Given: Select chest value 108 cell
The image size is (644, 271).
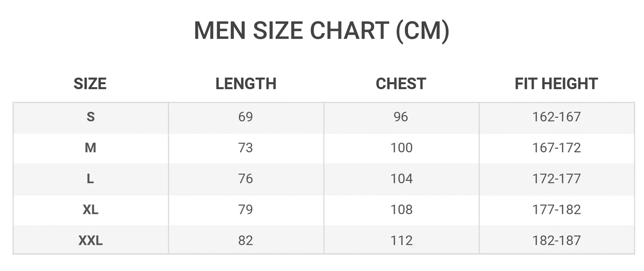Looking at the screenshot, I should click(x=401, y=209).
